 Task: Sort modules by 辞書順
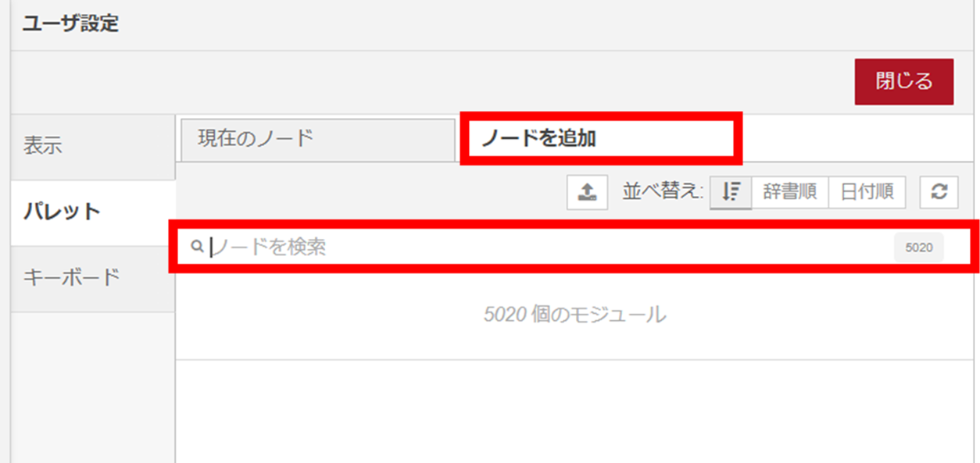(790, 192)
